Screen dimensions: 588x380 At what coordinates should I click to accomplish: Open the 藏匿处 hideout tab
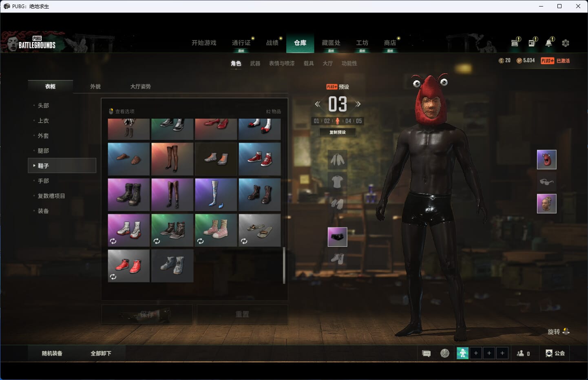pyautogui.click(x=331, y=43)
